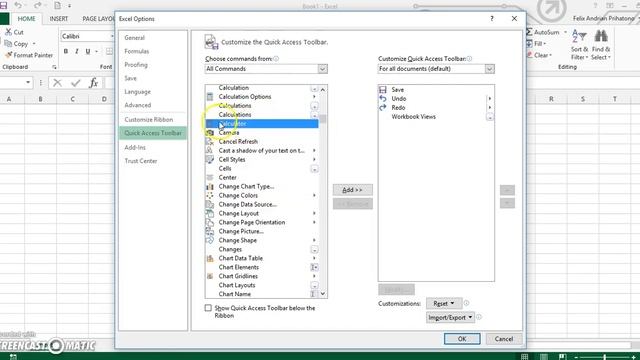Toggle Italic formatting in the ribbon
The width and height of the screenshot is (640, 360).
coord(76,51)
